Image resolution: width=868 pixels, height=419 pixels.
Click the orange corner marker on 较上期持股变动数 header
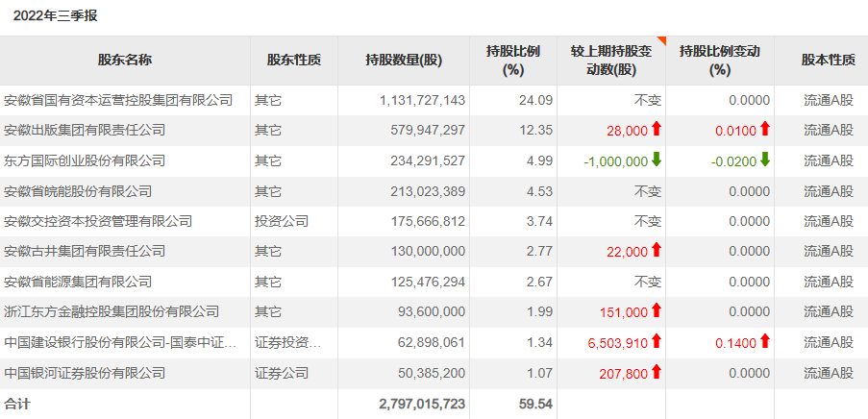(x=661, y=40)
